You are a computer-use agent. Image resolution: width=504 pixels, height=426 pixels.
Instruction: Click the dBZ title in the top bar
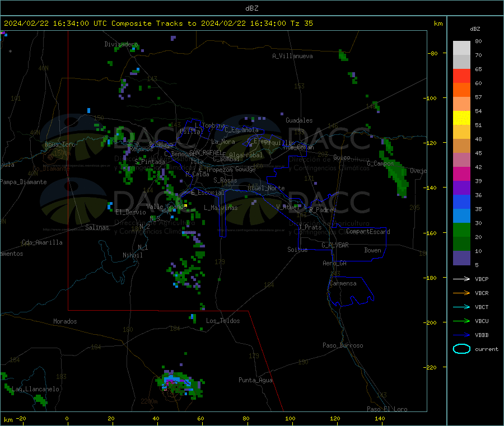click(251, 8)
